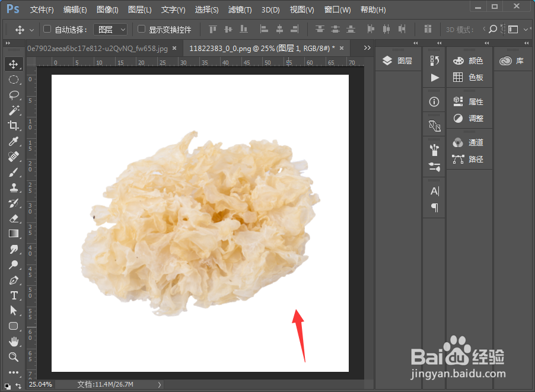Open the extra tools ellipsis menu
535x392 pixels.
pyautogui.click(x=14, y=372)
